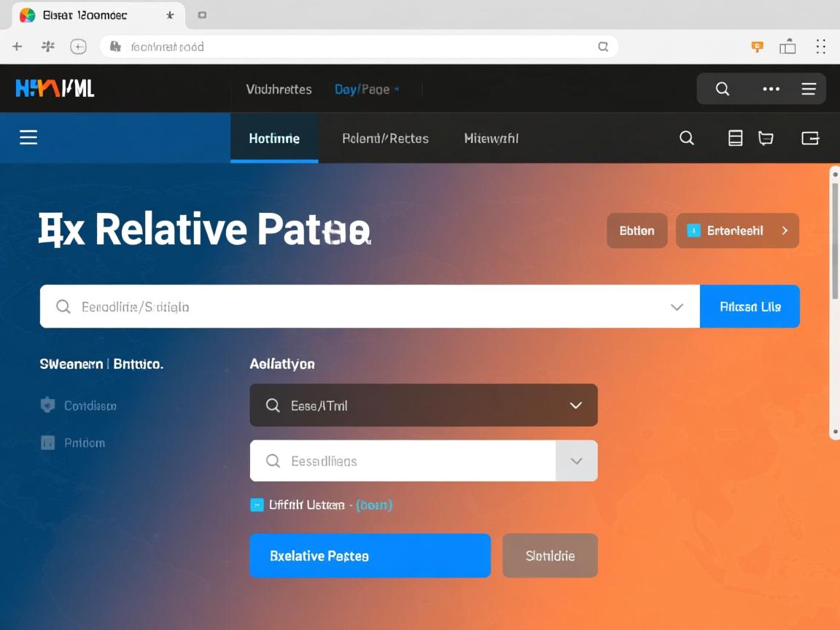Screen dimensions: 840x630
Task: Open the hamburger menu in blue navigation bar
Action: pyautogui.click(x=28, y=138)
